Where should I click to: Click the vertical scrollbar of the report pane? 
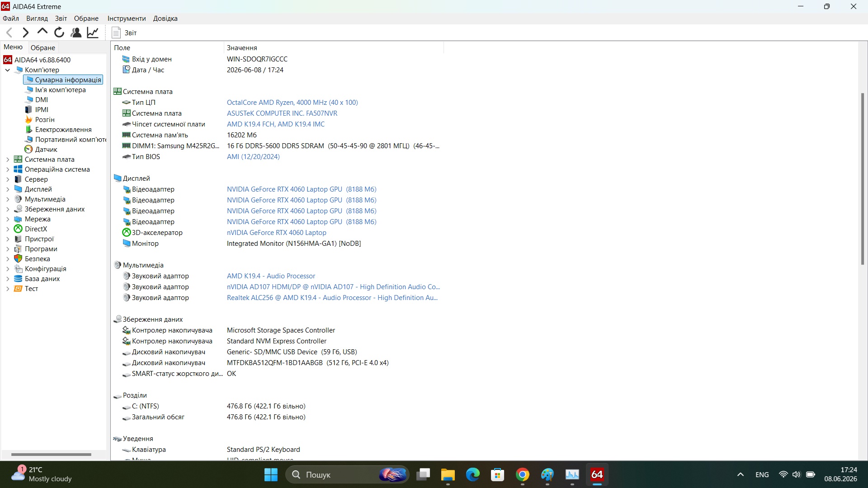click(863, 179)
